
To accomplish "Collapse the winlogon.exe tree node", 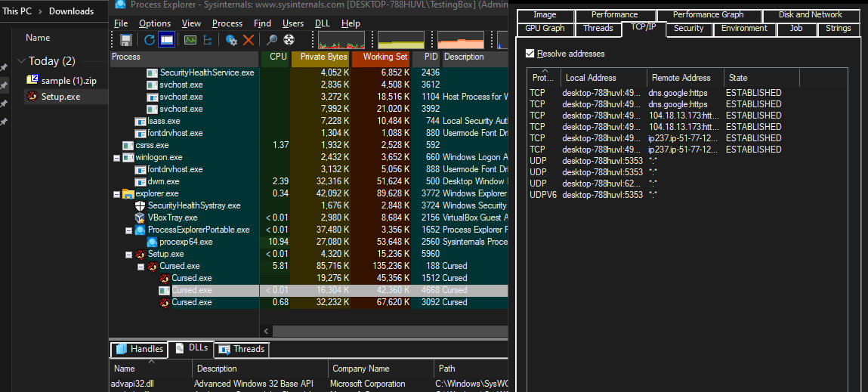I will click(x=117, y=157).
